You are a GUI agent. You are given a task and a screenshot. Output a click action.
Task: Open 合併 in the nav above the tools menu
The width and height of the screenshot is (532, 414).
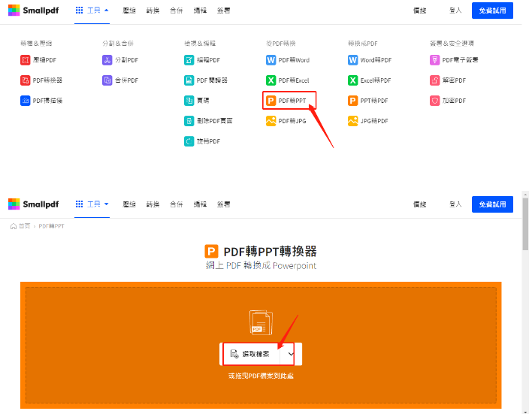[176, 11]
